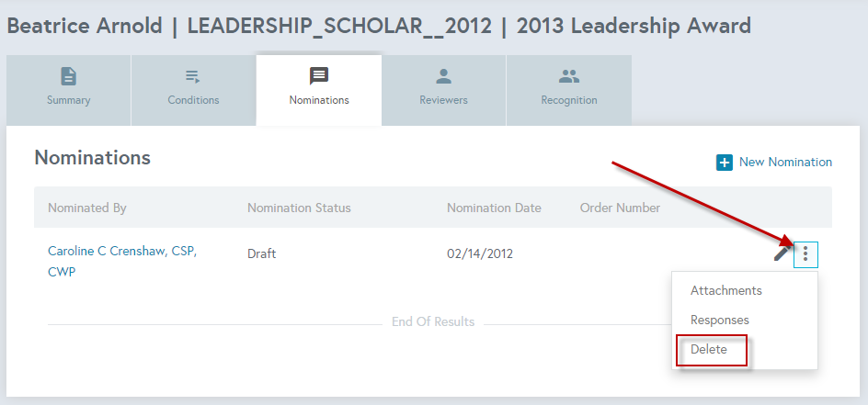Screen dimensions: 868x405
Task: Click the Recognition people icon
Action: 568,76
